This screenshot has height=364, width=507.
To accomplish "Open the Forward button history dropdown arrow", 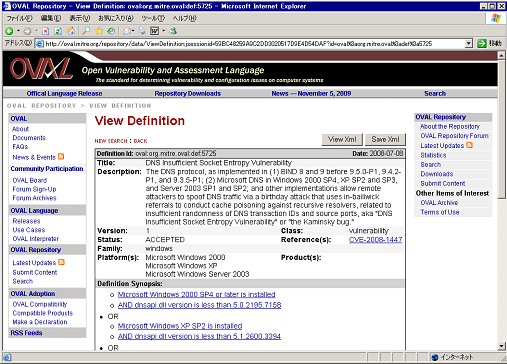I will [36, 31].
